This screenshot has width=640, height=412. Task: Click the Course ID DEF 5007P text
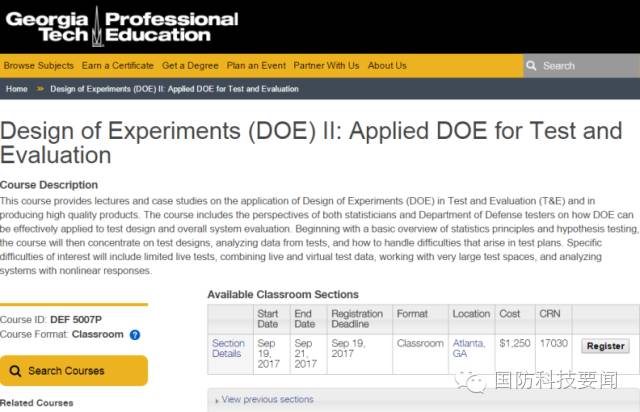coord(51,320)
